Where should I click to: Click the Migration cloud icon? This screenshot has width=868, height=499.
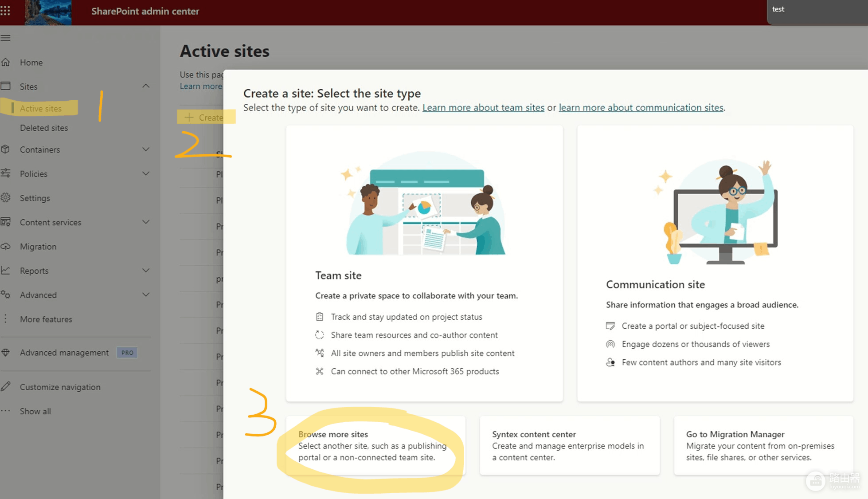tap(5, 246)
